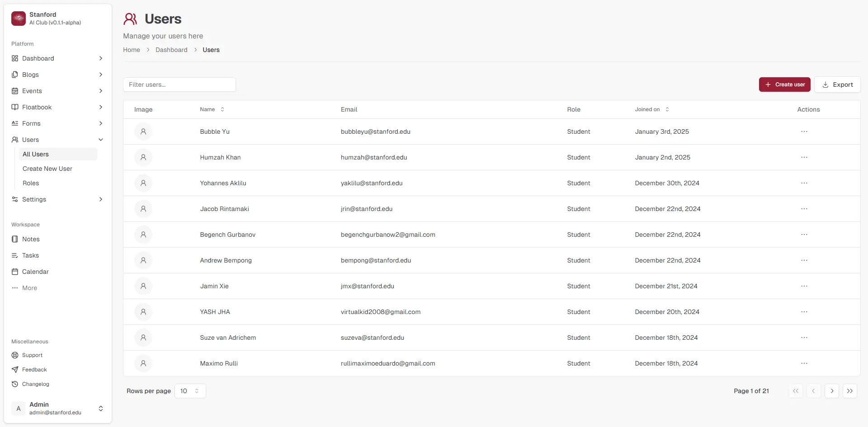Click Humzah Khan's avatar placeholder icon
This screenshot has height=427, width=868.
[x=143, y=157]
